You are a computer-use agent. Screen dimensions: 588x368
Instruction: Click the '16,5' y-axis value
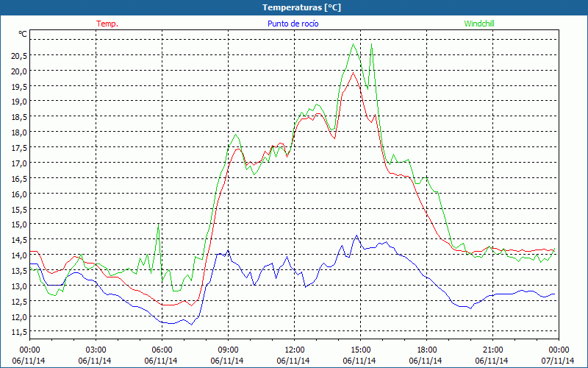coord(19,178)
